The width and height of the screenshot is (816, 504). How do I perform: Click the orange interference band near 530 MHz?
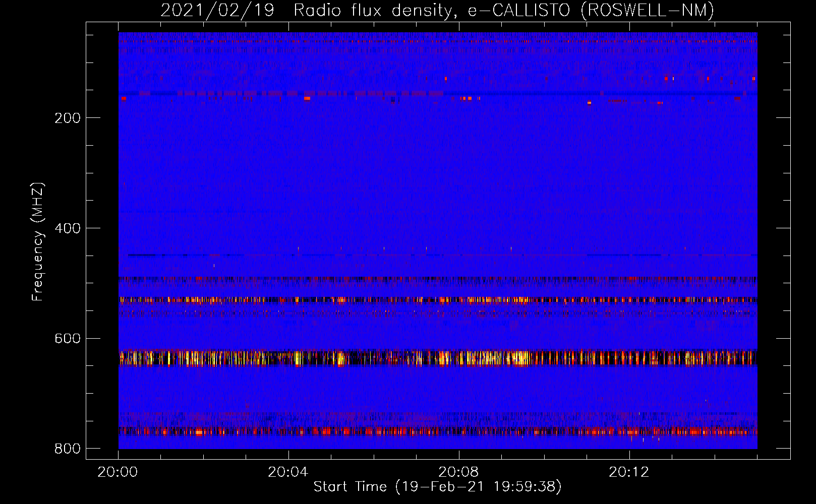438,300
